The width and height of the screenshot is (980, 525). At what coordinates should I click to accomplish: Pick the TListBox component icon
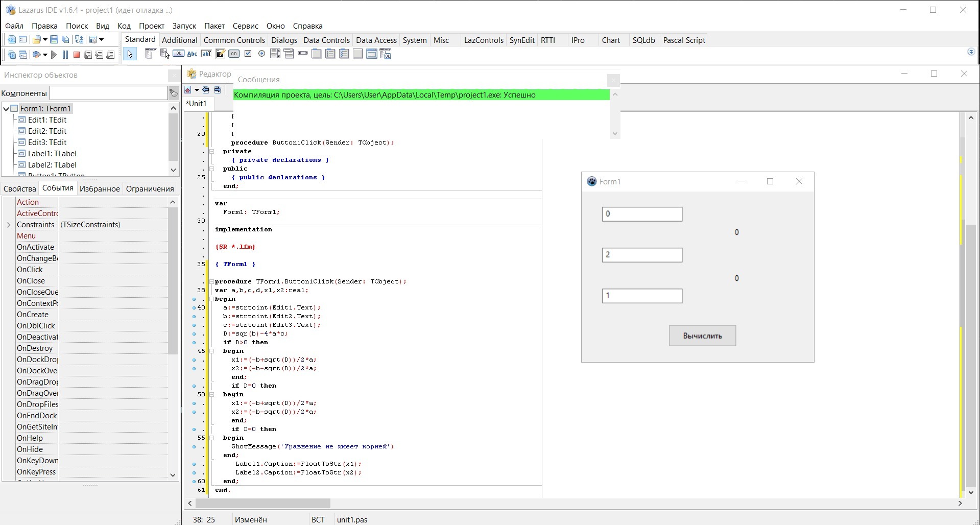pos(275,54)
